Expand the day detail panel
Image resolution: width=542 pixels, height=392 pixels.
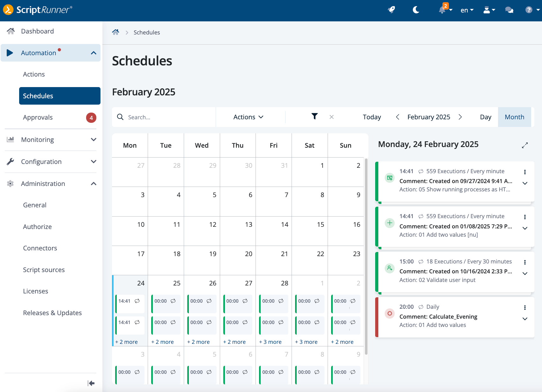pyautogui.click(x=525, y=145)
